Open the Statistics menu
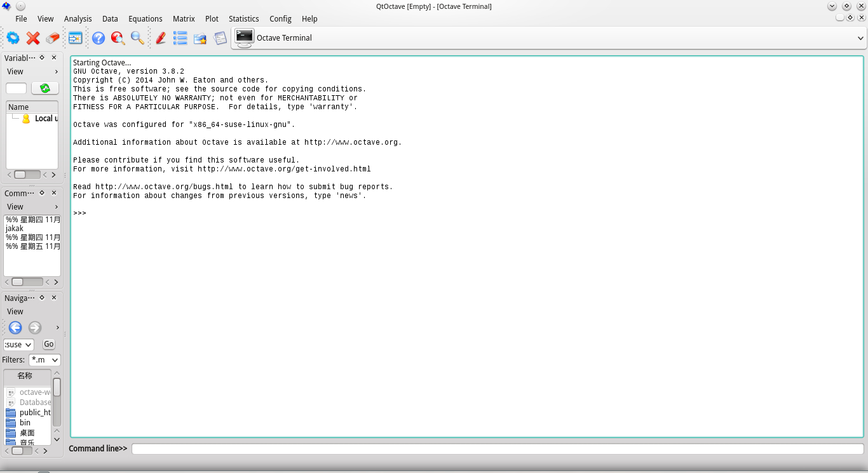This screenshot has width=868, height=473. pyautogui.click(x=244, y=19)
